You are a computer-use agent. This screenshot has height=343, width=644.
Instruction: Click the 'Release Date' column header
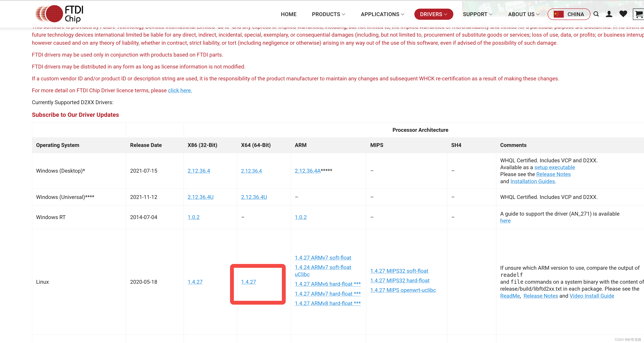146,145
